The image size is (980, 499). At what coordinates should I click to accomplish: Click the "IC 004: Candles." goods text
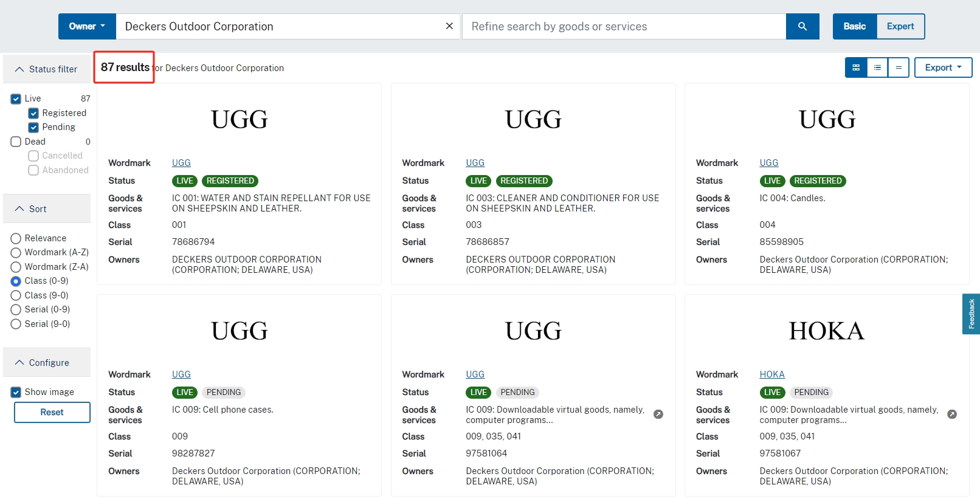(792, 198)
